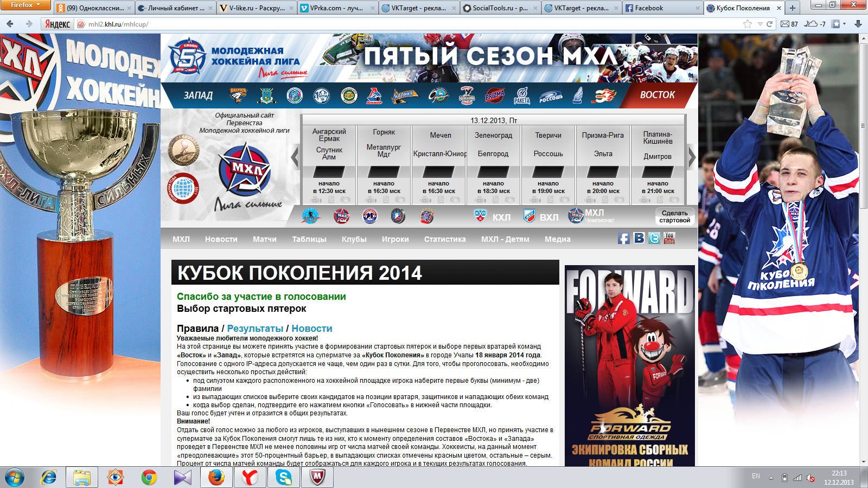Reload the page
868x488 pixels.
[769, 24]
